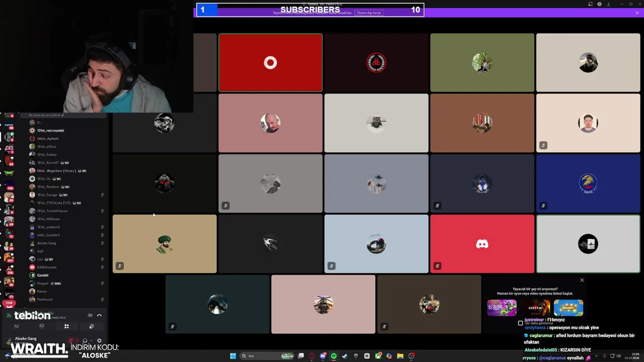Image resolution: width=644 pixels, height=362 pixels.
Task: Select the pink helicopter avatar tile
Action: (x=323, y=304)
